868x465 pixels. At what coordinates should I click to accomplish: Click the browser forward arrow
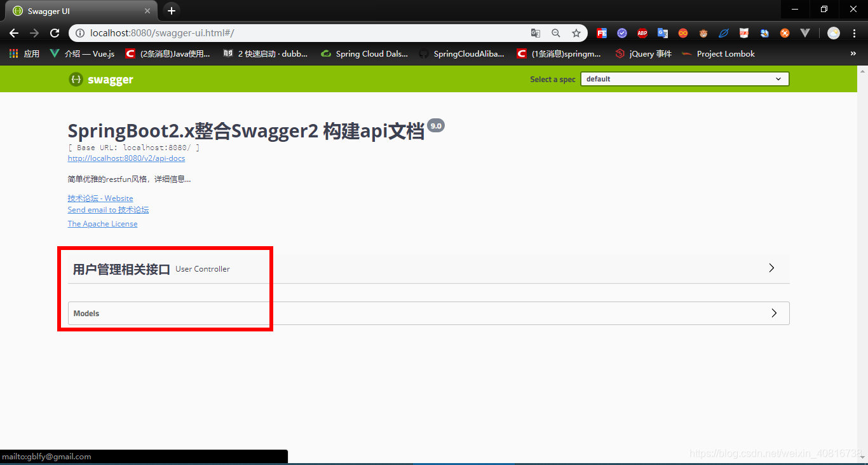click(x=34, y=33)
